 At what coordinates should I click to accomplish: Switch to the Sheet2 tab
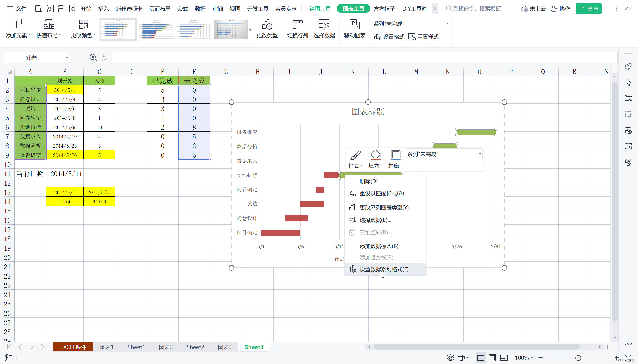[195, 347]
